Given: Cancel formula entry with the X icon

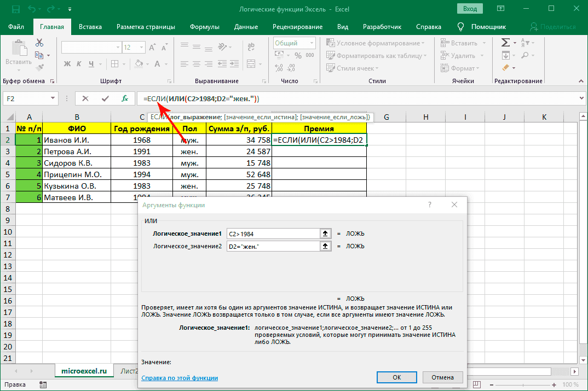Looking at the screenshot, I should click(x=85, y=98).
